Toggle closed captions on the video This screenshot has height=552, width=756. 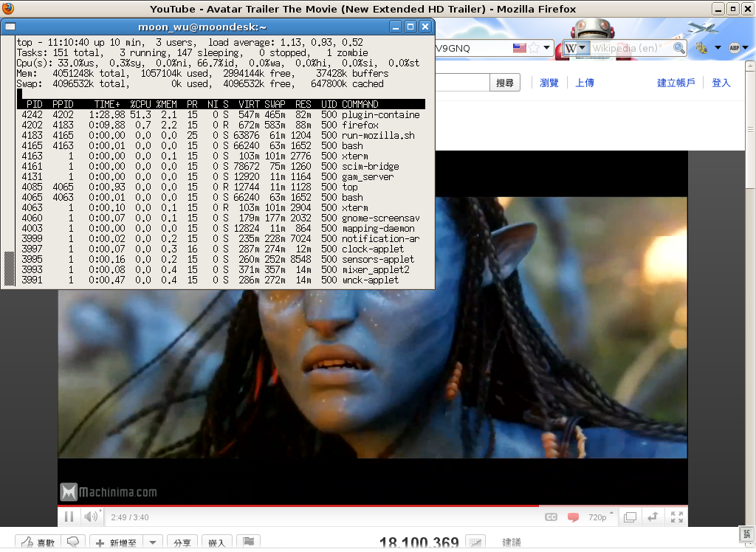click(x=551, y=517)
